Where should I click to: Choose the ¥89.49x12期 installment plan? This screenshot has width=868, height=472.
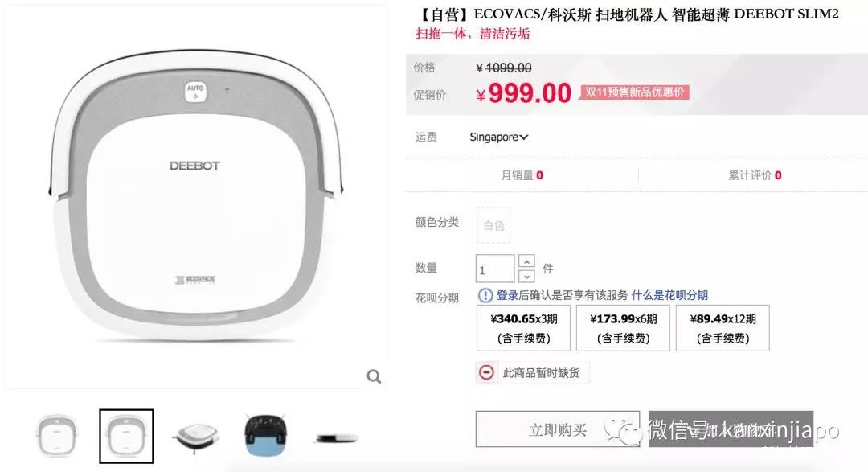tap(723, 328)
